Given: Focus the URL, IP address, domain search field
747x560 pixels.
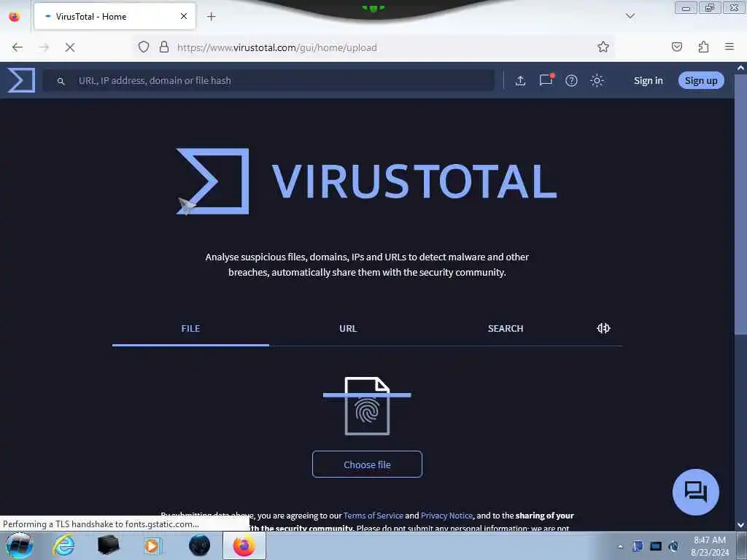Looking at the screenshot, I should tap(268, 80).
